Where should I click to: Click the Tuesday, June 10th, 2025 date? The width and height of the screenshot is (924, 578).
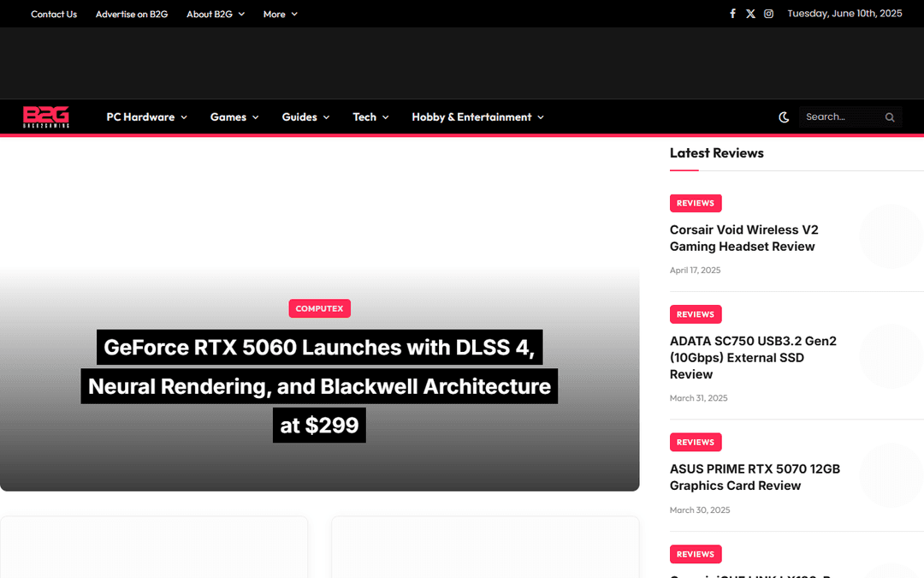click(x=844, y=14)
